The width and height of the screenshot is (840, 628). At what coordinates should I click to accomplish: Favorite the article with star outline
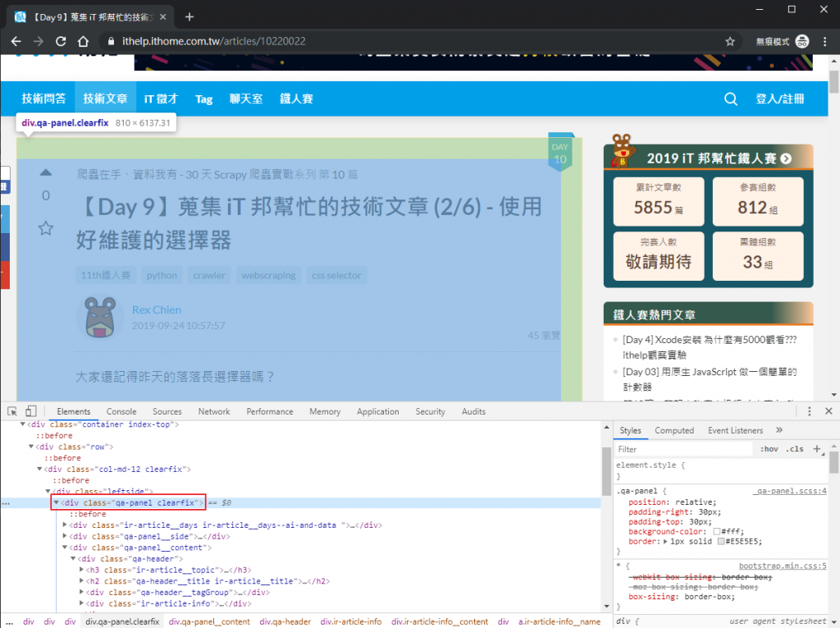pos(46,228)
